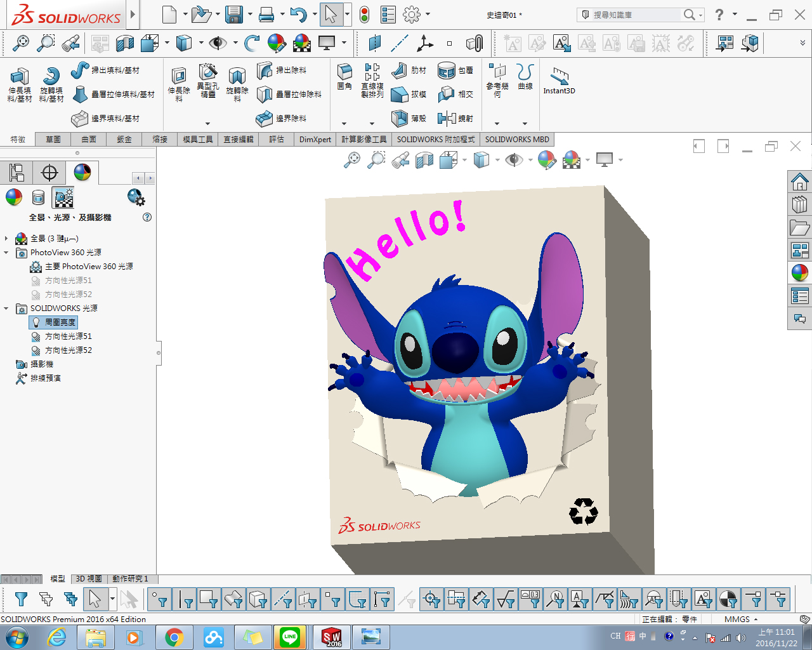Expand the 參考幾何 dropdown arrow
Viewport: 812px width, 650px height.
497,124
